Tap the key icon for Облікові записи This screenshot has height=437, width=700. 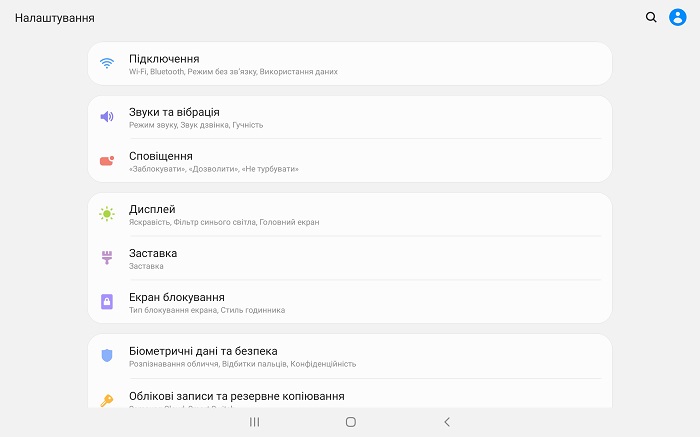tap(107, 400)
